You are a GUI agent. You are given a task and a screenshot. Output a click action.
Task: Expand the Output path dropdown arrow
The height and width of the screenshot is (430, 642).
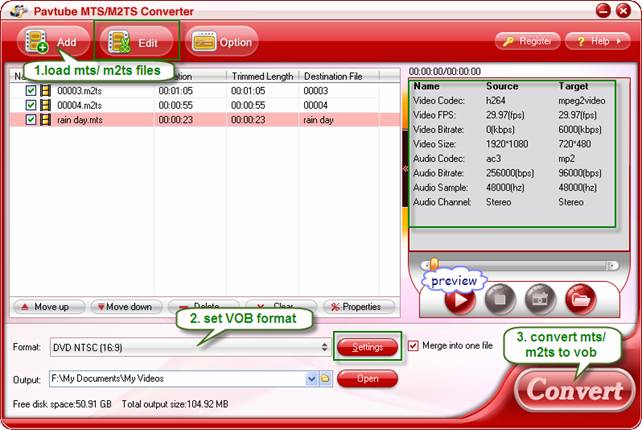click(311, 379)
